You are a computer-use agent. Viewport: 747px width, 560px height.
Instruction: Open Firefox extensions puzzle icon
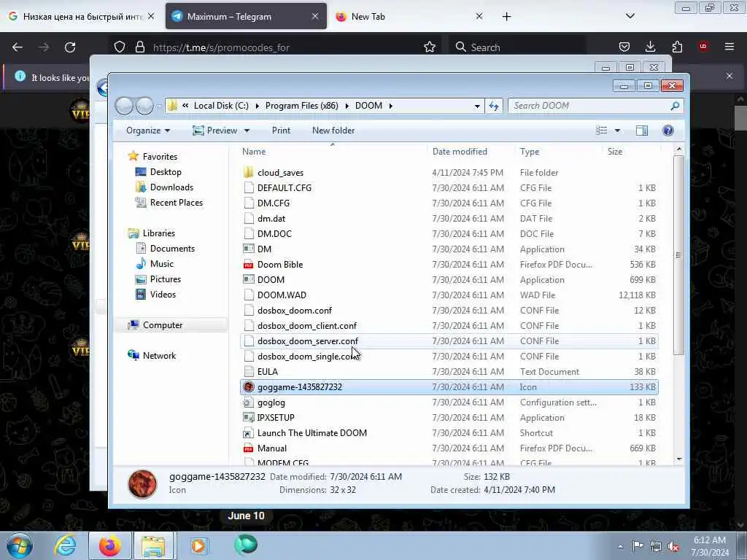point(677,47)
